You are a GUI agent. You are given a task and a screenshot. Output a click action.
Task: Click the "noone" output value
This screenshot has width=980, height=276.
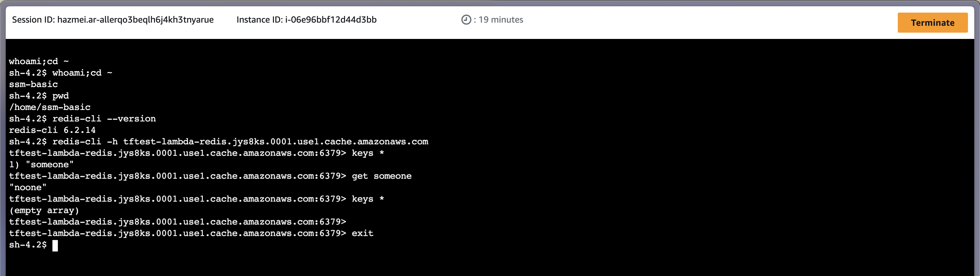28,188
